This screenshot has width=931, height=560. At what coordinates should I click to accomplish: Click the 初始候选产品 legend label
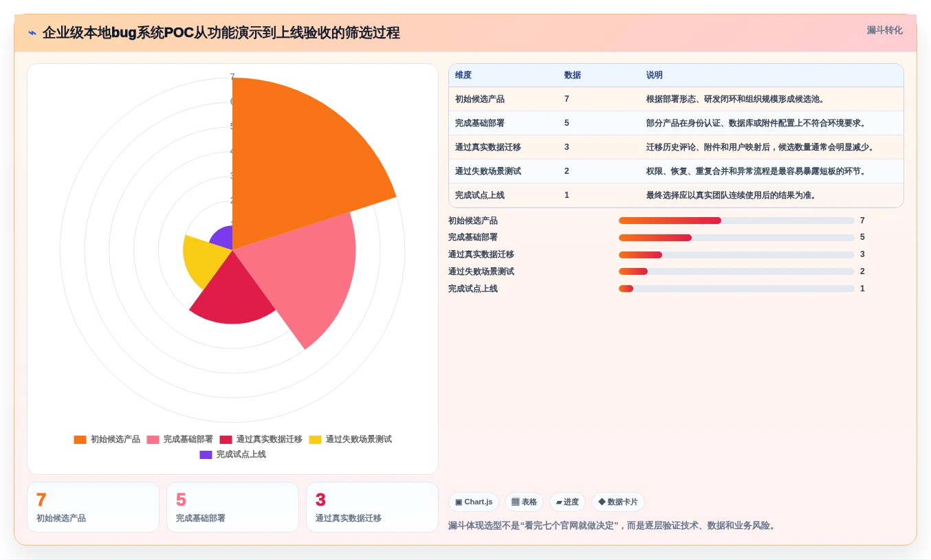(x=116, y=439)
